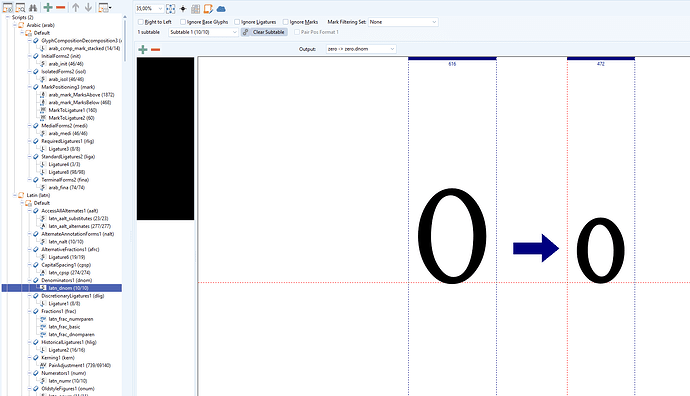Toggle the Ignore Base Glyphs checkbox

[x=183, y=22]
